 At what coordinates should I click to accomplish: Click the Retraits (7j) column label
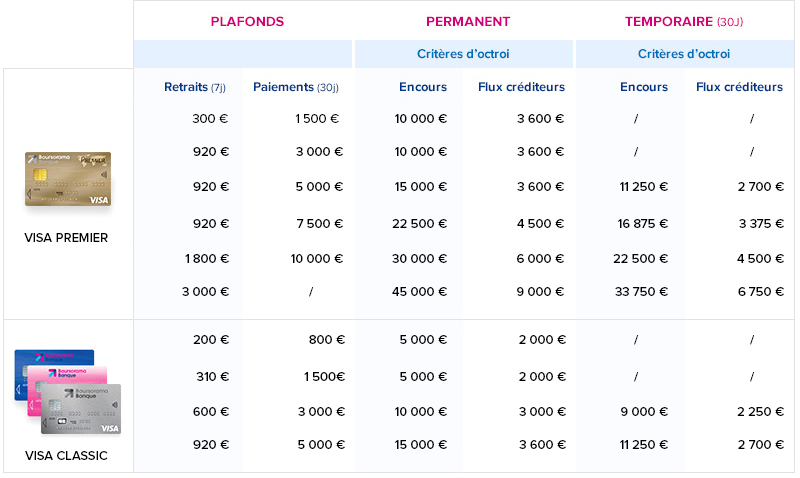[x=196, y=87]
